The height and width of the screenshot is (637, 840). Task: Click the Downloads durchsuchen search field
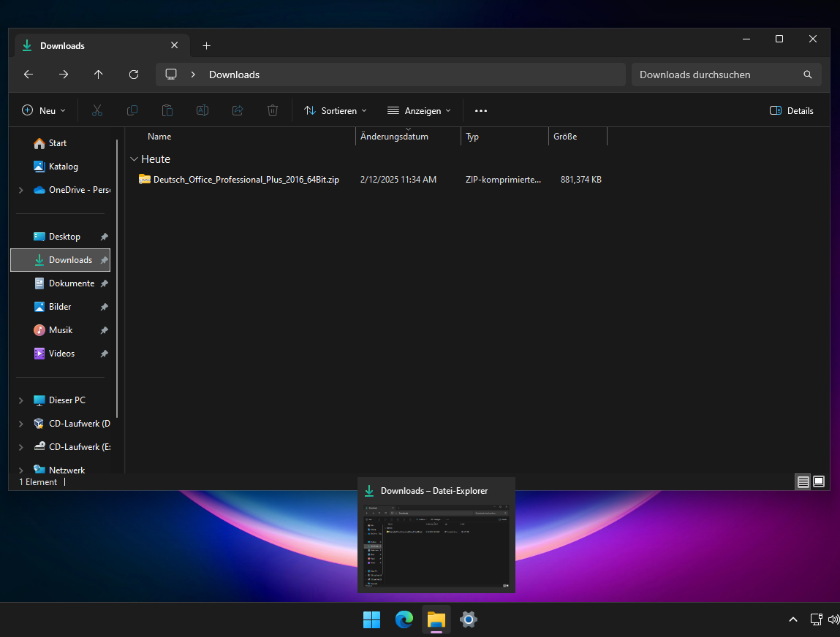(x=716, y=75)
